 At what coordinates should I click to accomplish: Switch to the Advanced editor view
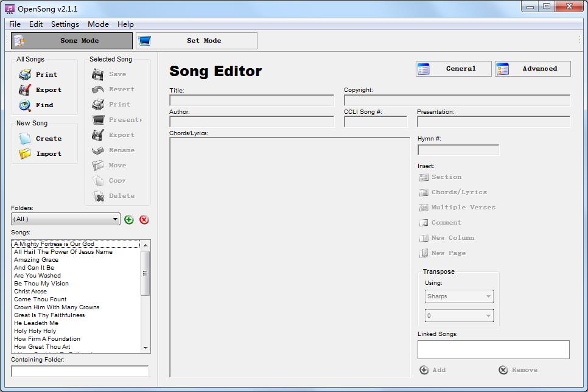[x=533, y=69]
